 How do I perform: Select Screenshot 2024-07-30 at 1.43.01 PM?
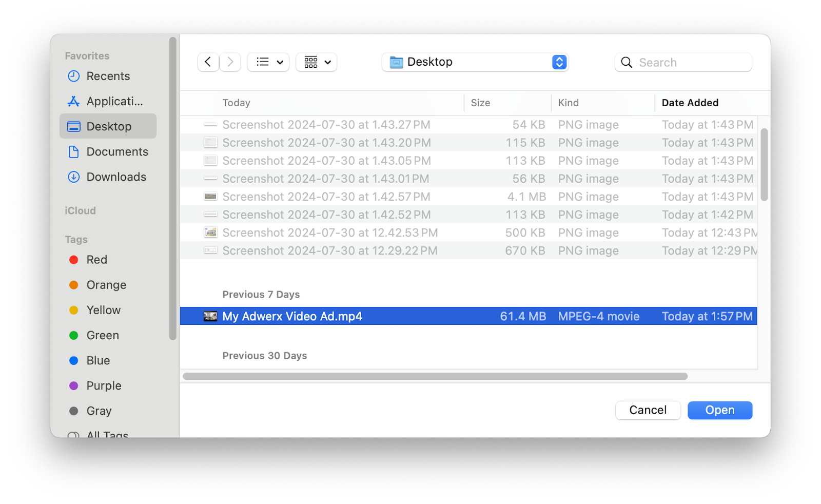(x=468, y=179)
